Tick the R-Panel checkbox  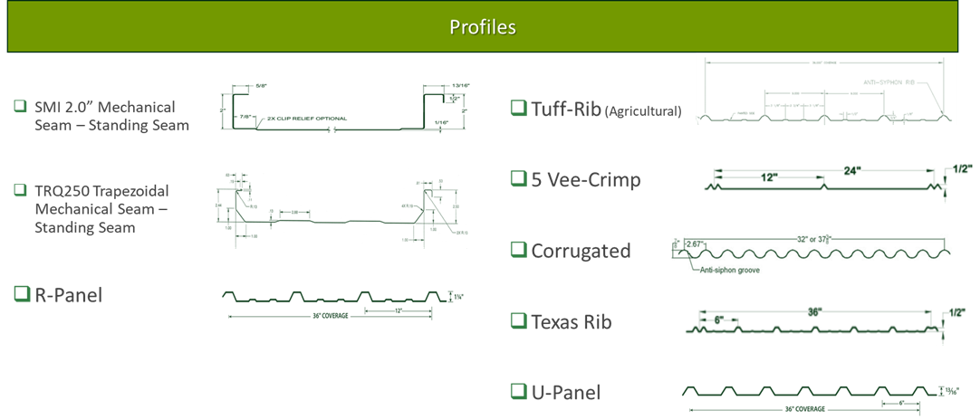pos(23,293)
